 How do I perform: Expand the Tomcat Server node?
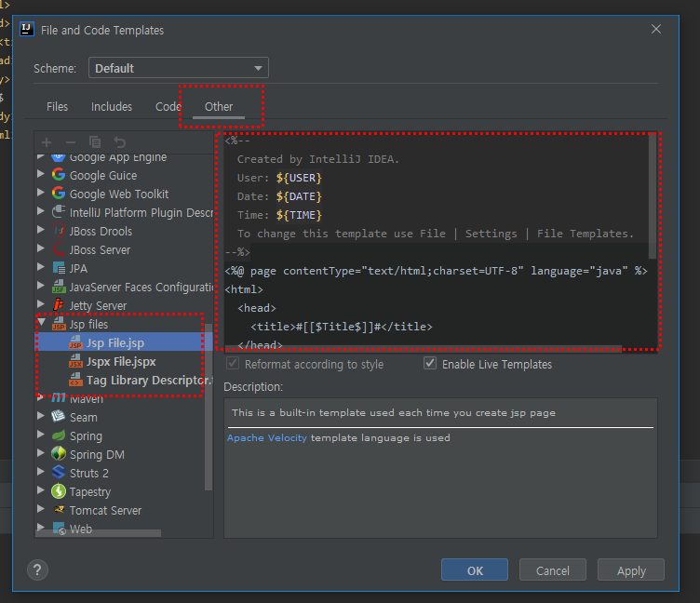click(x=41, y=508)
